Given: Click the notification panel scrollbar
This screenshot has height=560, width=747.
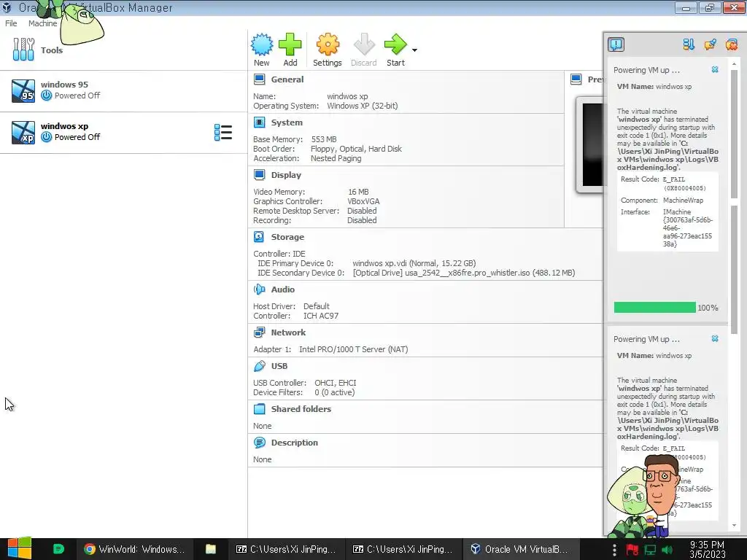Looking at the screenshot, I should point(734,202).
